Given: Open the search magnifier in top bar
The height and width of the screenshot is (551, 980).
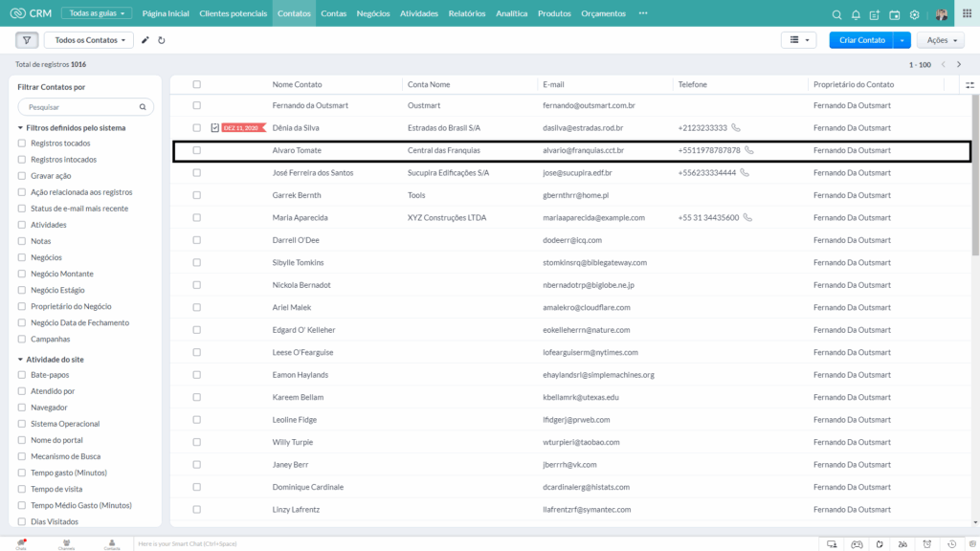Looking at the screenshot, I should (x=836, y=14).
